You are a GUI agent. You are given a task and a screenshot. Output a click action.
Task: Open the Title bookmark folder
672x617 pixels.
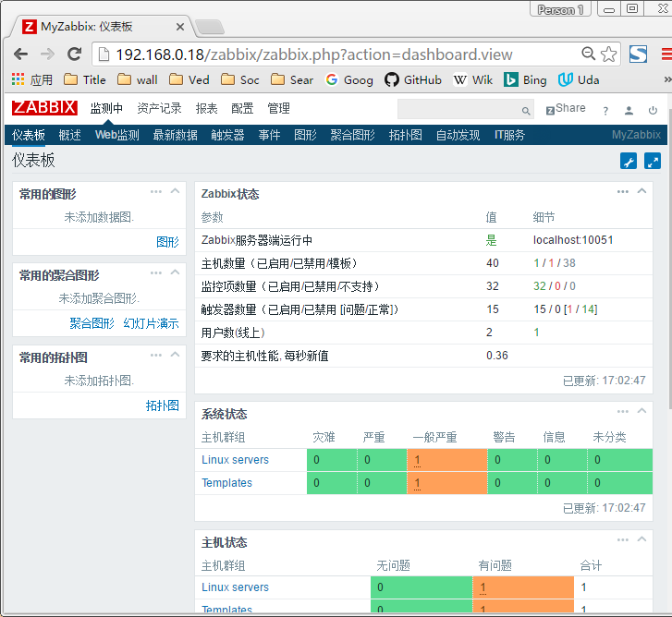coord(85,79)
